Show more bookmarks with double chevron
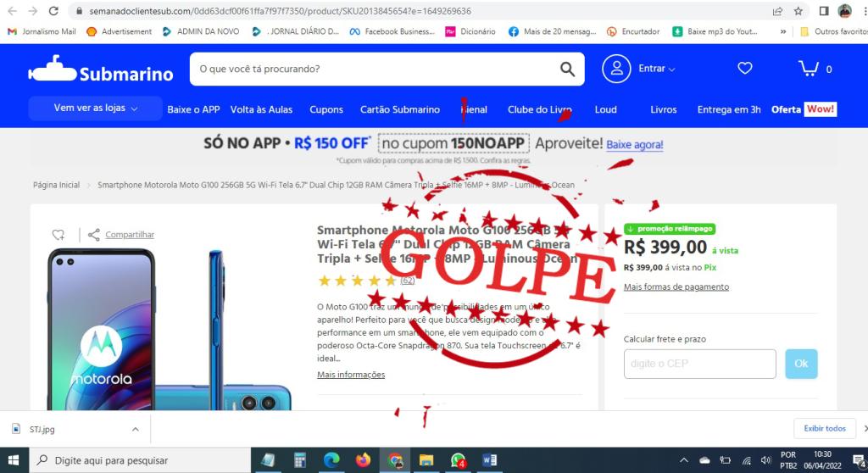The image size is (868, 473). click(782, 31)
